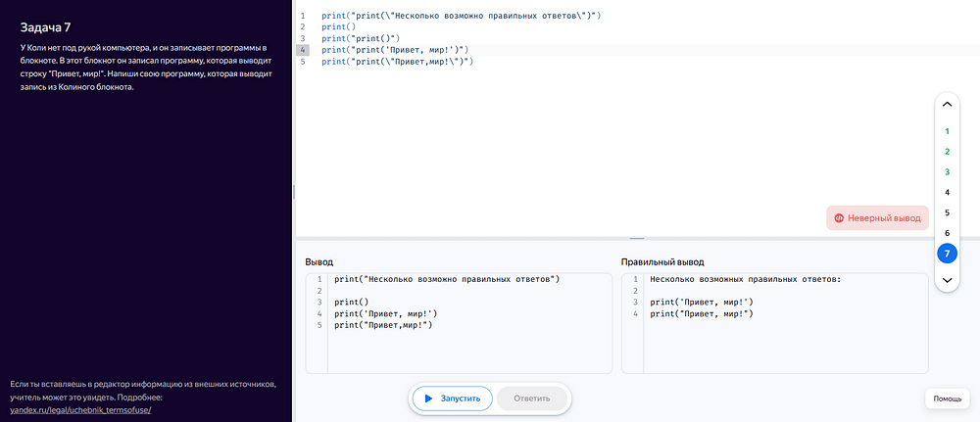Click the red icon in Неверный вывод badge

839,218
